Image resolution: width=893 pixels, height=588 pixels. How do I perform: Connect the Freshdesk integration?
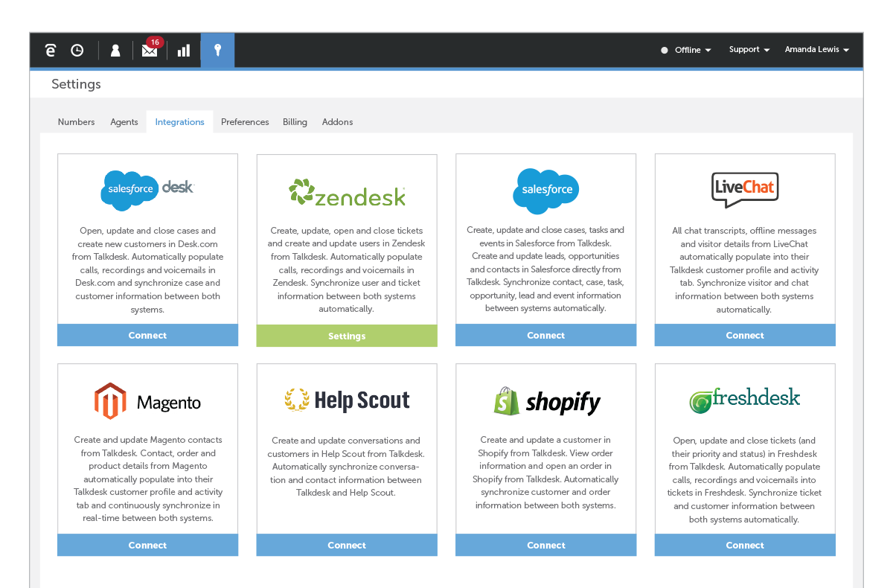[745, 545]
